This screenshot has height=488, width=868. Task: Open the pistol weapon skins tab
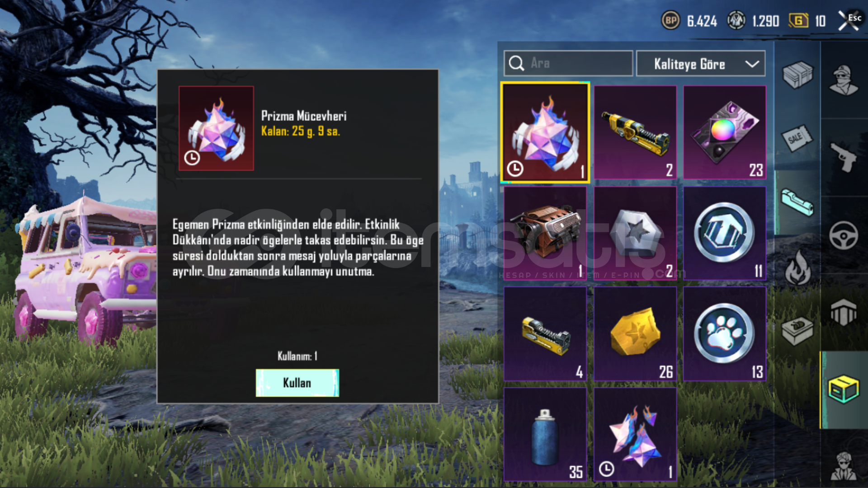click(844, 157)
